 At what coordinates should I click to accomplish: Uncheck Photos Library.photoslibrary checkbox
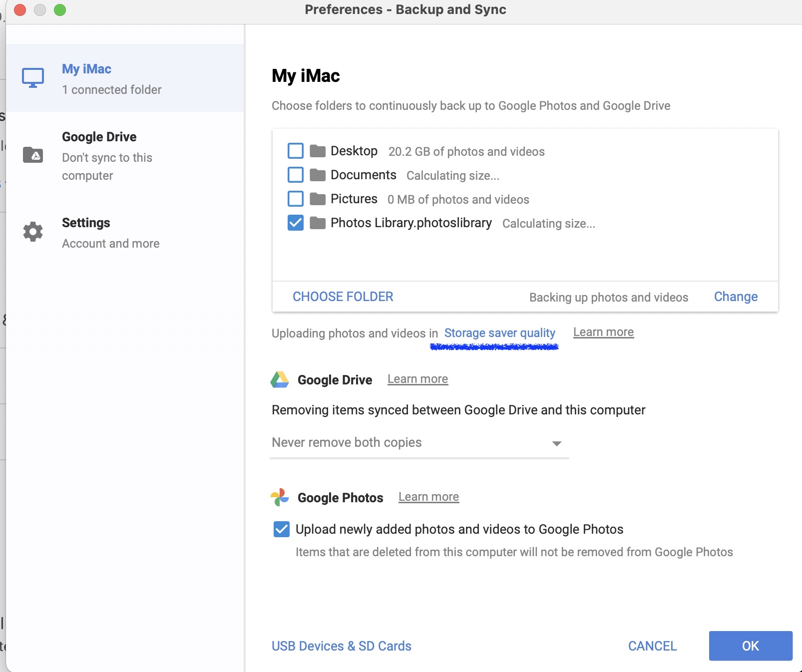pos(296,223)
